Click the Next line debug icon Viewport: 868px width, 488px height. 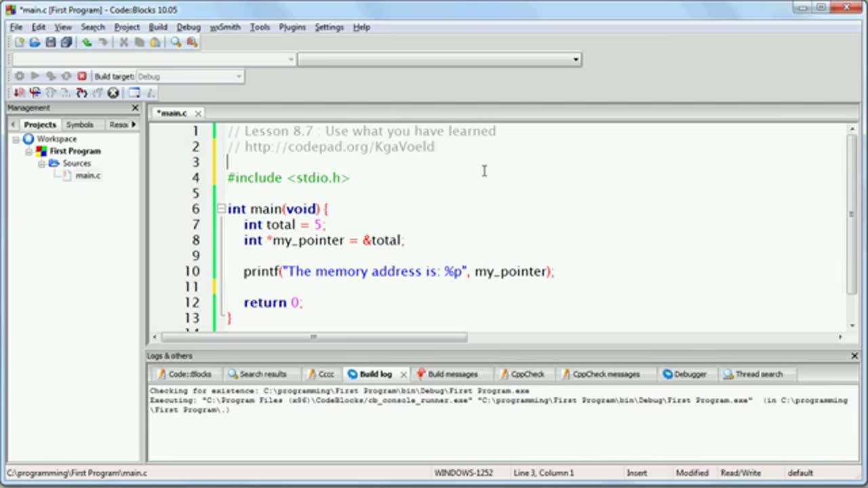click(x=50, y=93)
